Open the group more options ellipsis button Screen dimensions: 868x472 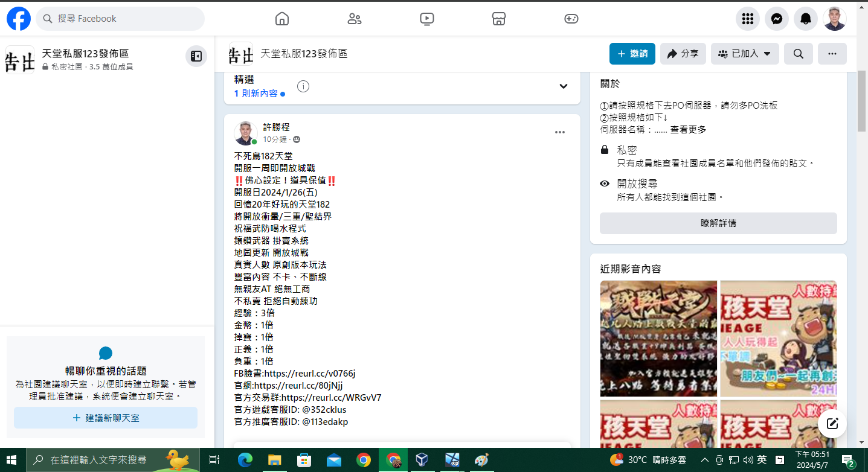pyautogui.click(x=832, y=54)
